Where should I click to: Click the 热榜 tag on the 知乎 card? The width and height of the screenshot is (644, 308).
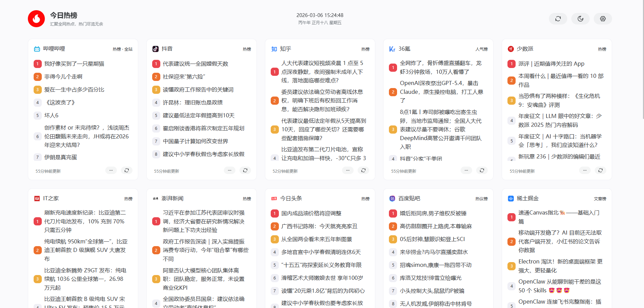pos(365,49)
